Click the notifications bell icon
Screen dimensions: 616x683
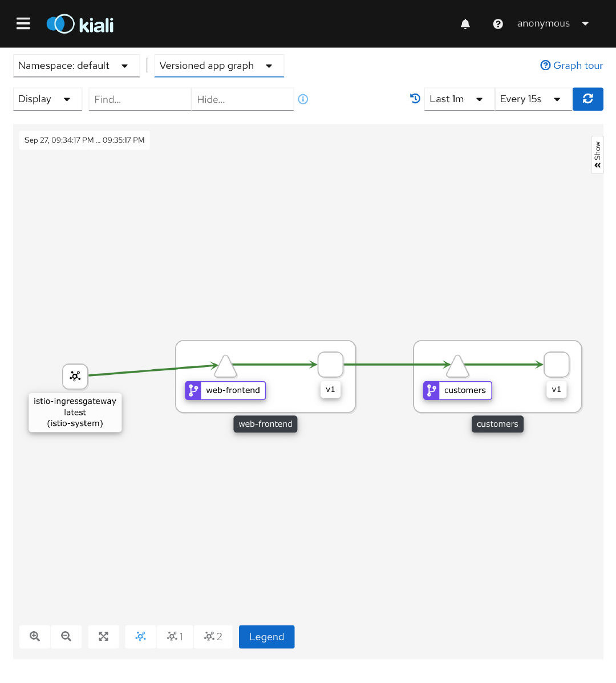[x=465, y=24]
